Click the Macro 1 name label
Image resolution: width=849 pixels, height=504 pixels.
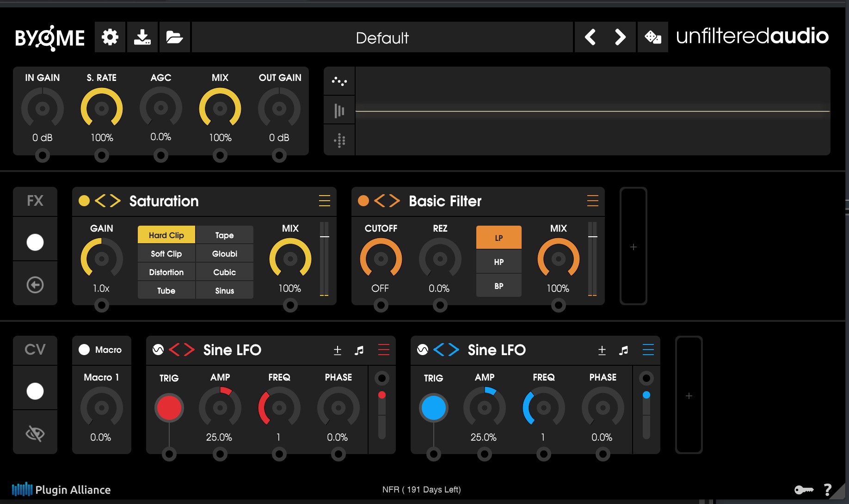(101, 377)
